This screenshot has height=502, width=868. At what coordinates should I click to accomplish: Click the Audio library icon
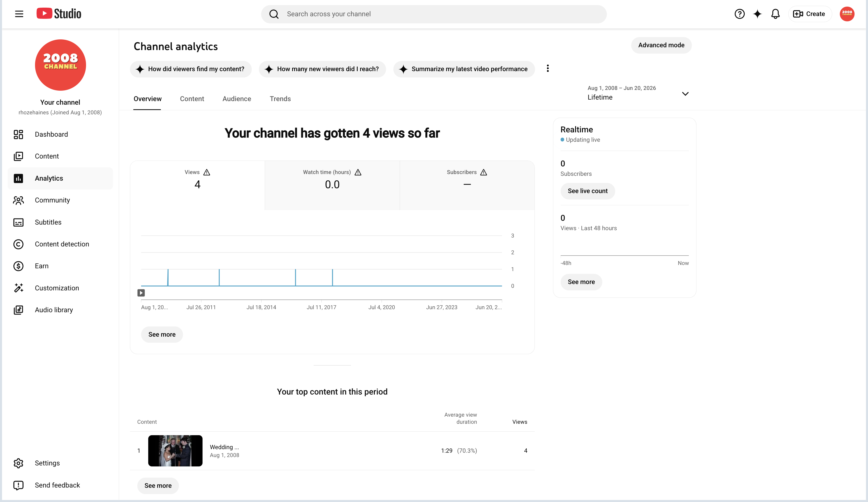click(x=18, y=310)
